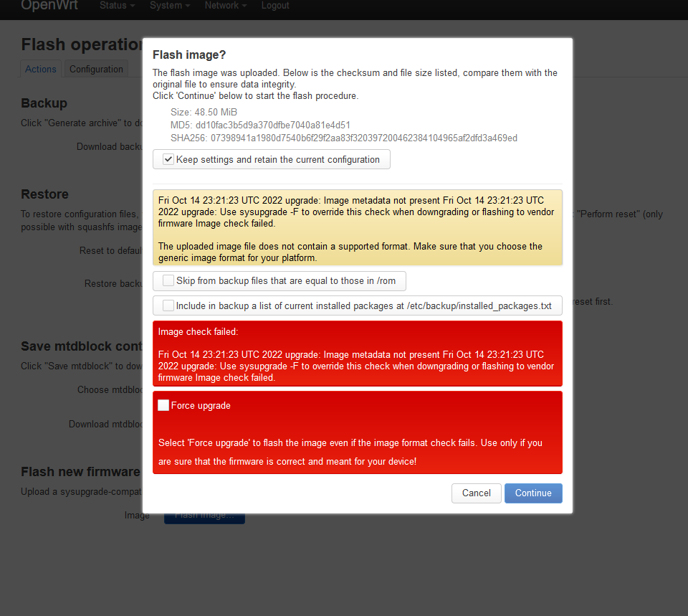Select the Actions tab
The image size is (688, 616).
(40, 69)
